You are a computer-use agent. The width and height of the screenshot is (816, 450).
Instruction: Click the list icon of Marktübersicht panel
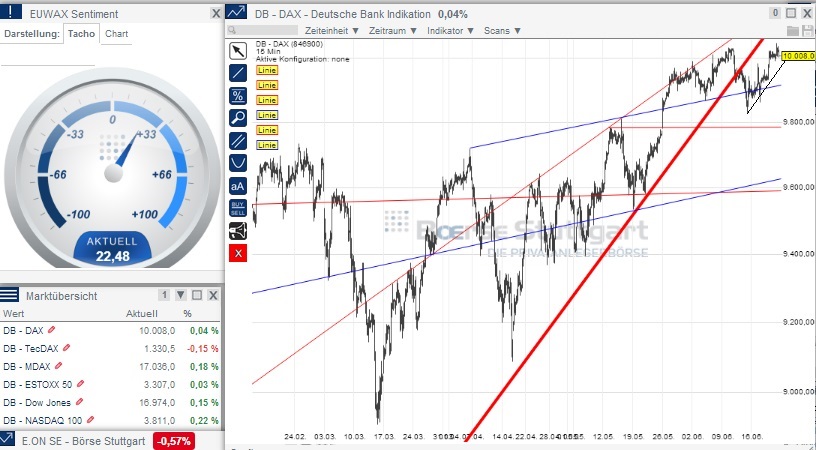[9, 295]
